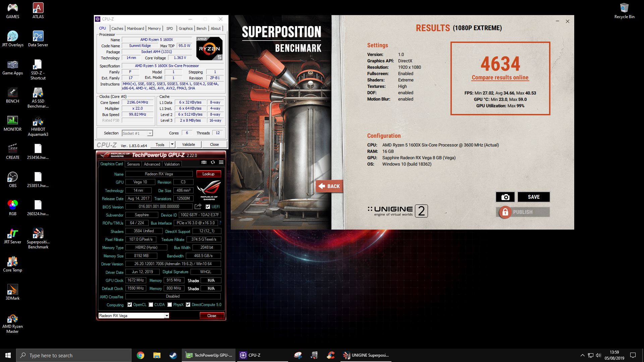644x362 pixels.
Task: Open SSD-Z Shortcut desktop icon
Action: pos(38,69)
